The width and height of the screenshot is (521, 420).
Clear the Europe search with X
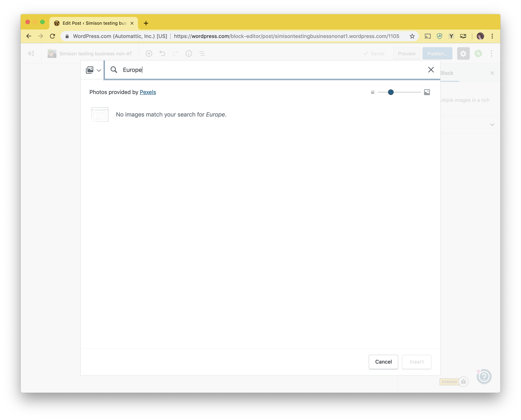(431, 70)
